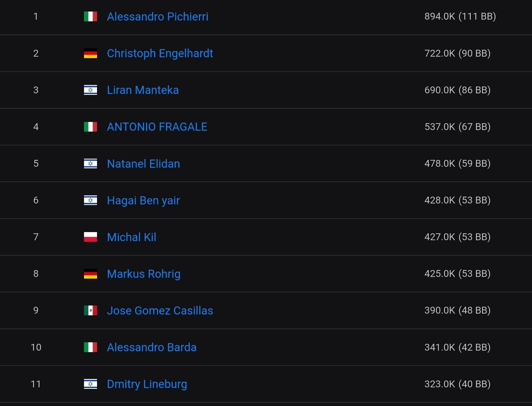Click Israel flag next to Dmitry Lineburg
This screenshot has width=532, height=406.
[90, 384]
